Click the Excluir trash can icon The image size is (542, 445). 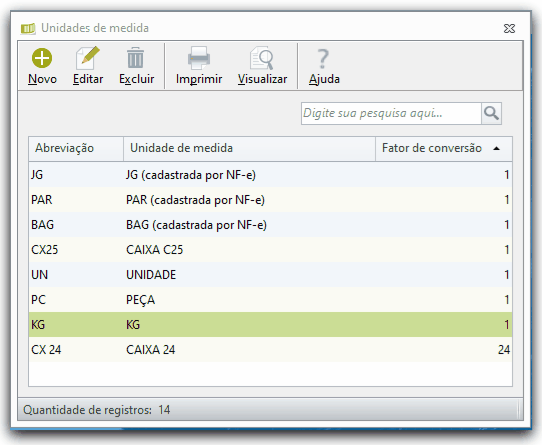136,58
